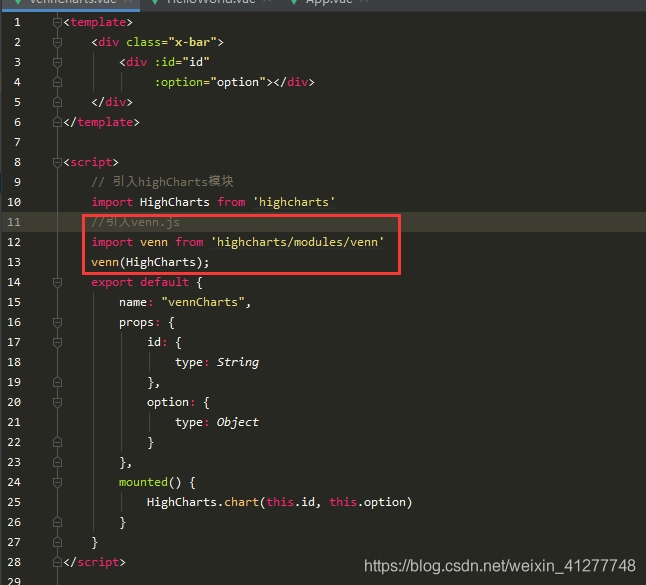Viewport: 646px width, 585px height.
Task: Toggle fold end marker on line 26
Action: [x=58, y=522]
